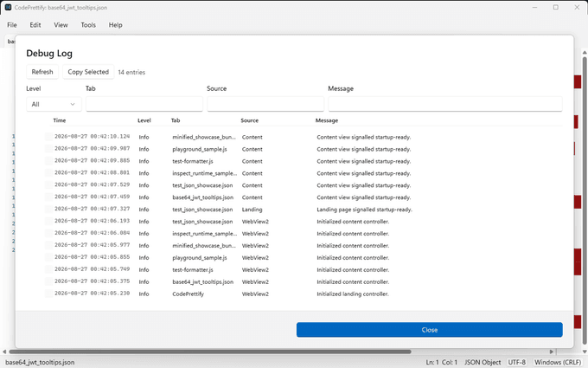
Task: Open the View menu
Action: point(61,25)
